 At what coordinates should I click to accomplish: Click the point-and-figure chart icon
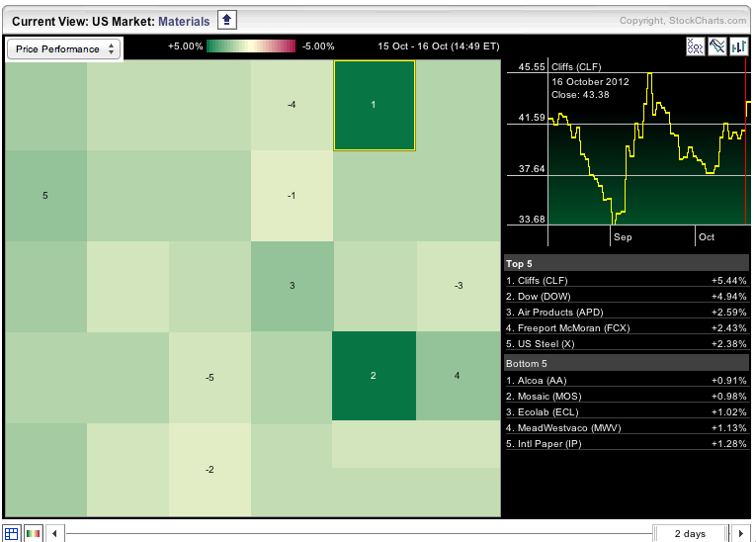696,46
